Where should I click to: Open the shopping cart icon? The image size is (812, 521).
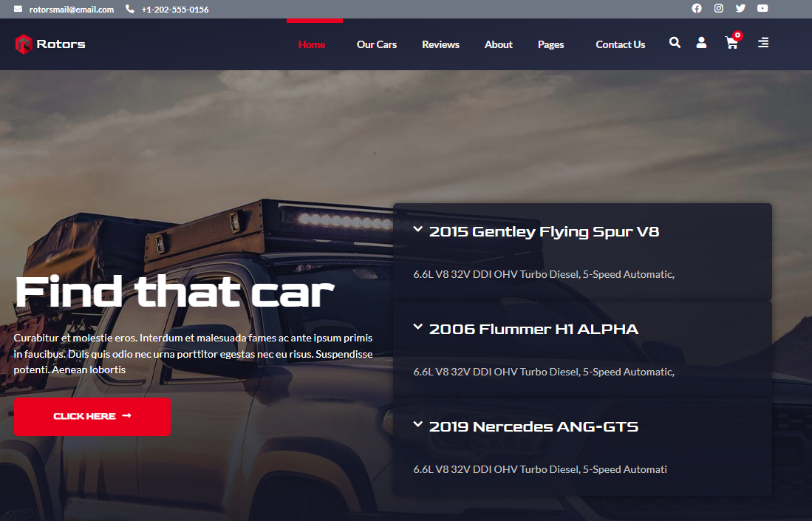click(731, 44)
